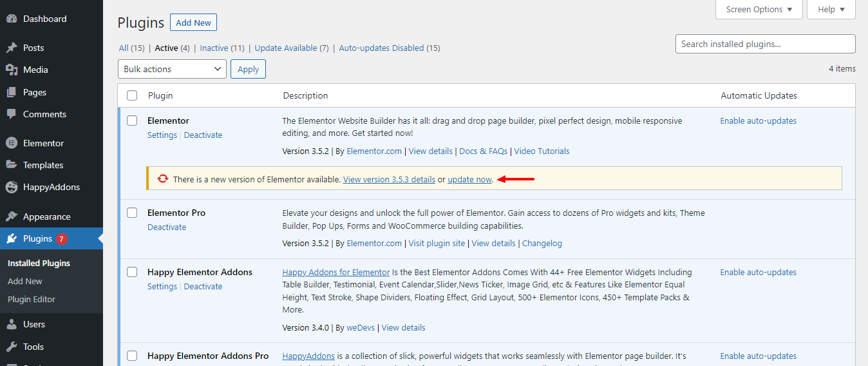Expand the Screen Options panel
Screen dimensions: 868x366
759,10
